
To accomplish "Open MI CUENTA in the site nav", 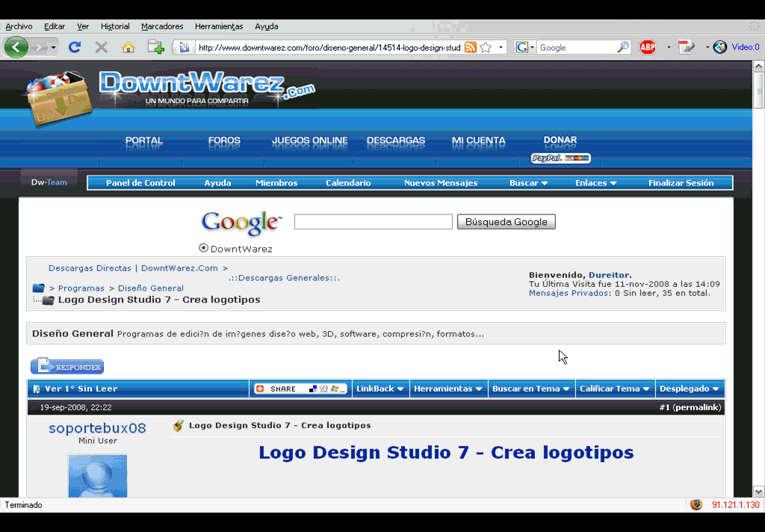I will (479, 140).
